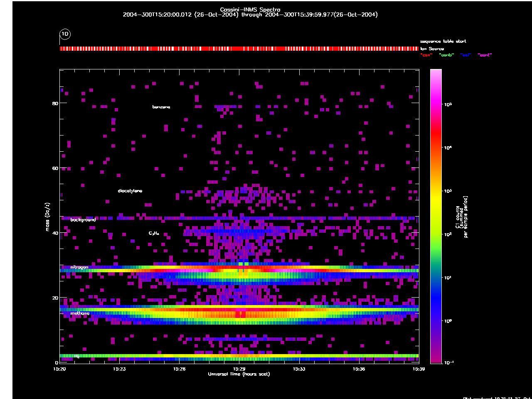
Task: Open the sequence table start entry
Action: [443, 41]
